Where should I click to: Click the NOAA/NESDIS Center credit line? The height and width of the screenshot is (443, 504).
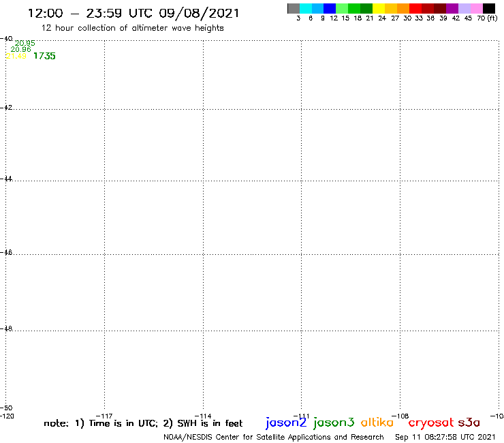point(274,437)
